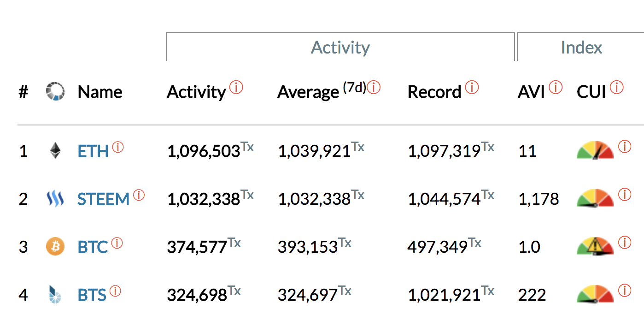644x321 pixels.
Task: Click BTC AVI value 1.0
Action: tap(529, 247)
